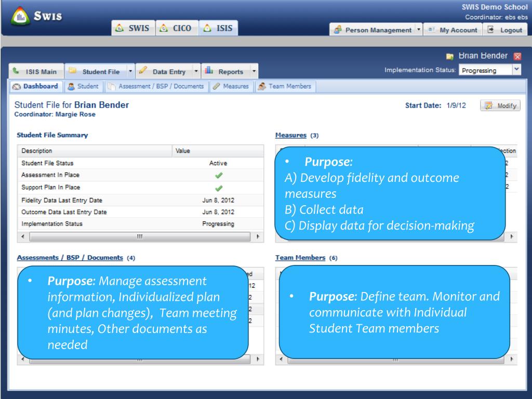Click the Assessment documents icon in sub-tab
The width and height of the screenshot is (532, 399).
112,87
